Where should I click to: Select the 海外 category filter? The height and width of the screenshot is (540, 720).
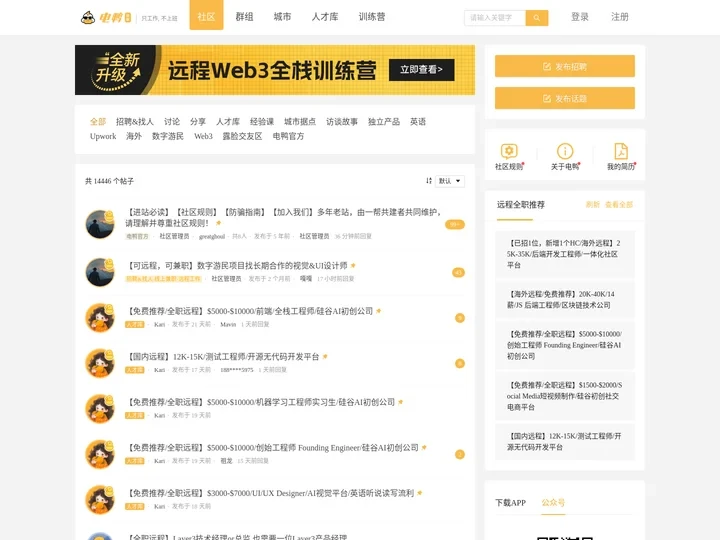134,136
